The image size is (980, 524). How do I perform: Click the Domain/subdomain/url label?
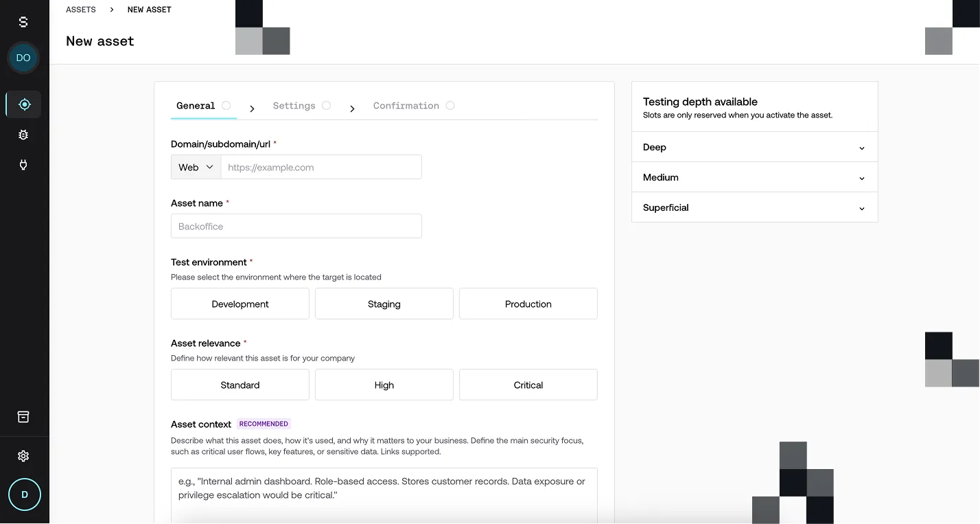tap(220, 144)
